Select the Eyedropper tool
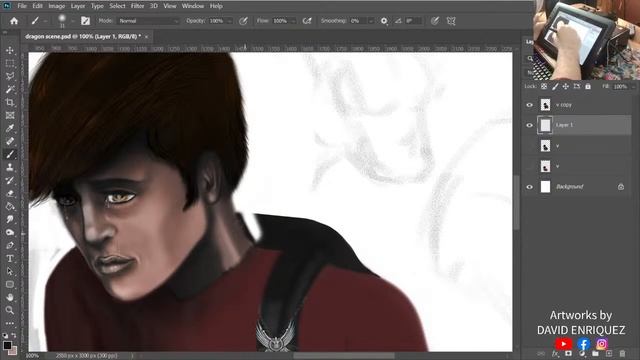This screenshot has width=640, height=360. coord(10,129)
